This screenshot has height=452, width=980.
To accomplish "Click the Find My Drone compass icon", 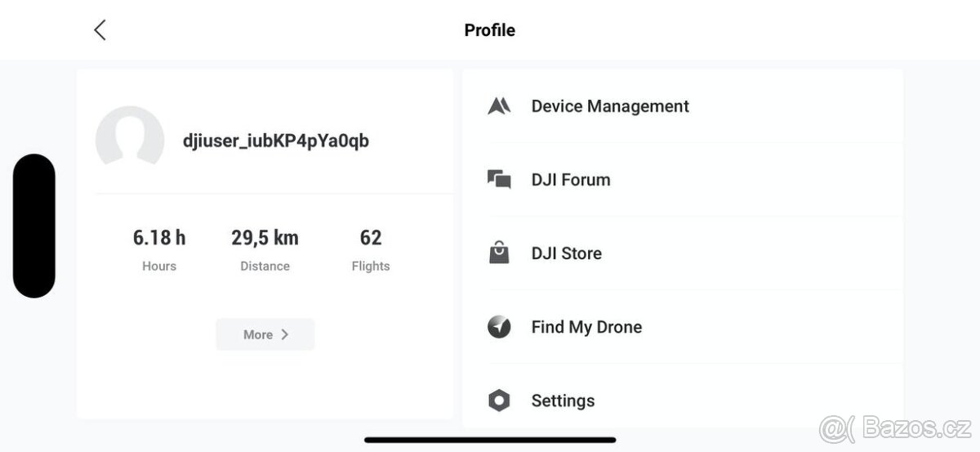I will pyautogui.click(x=499, y=327).
